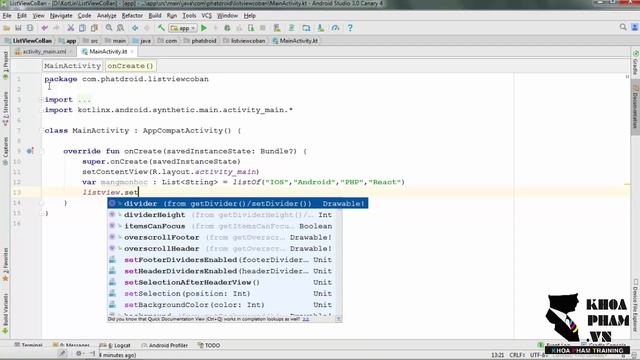Click the Sync Project with Gradle icon
Viewport: 640px width, 360px height.
point(291,28)
